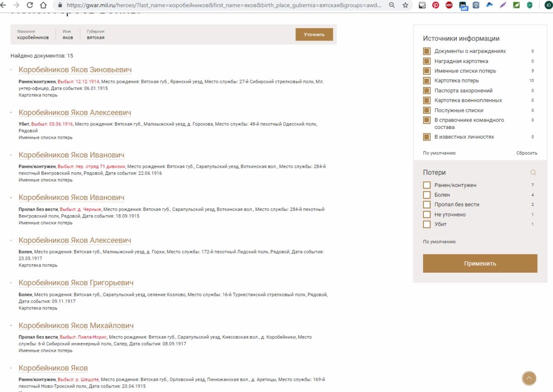Open Коробейников Яков Зиновьевич record
Image resolution: width=553 pixels, height=392 pixels.
(x=75, y=70)
